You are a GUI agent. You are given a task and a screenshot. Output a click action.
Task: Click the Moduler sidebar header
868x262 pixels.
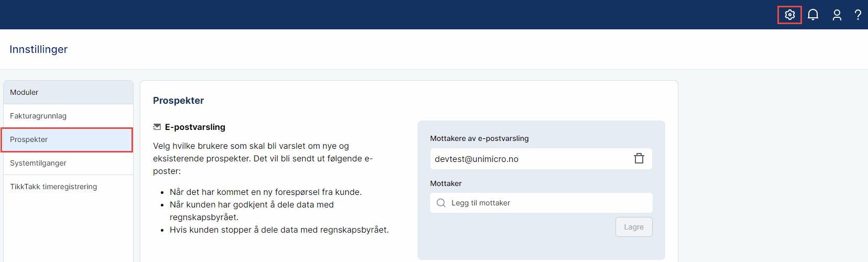pos(68,92)
